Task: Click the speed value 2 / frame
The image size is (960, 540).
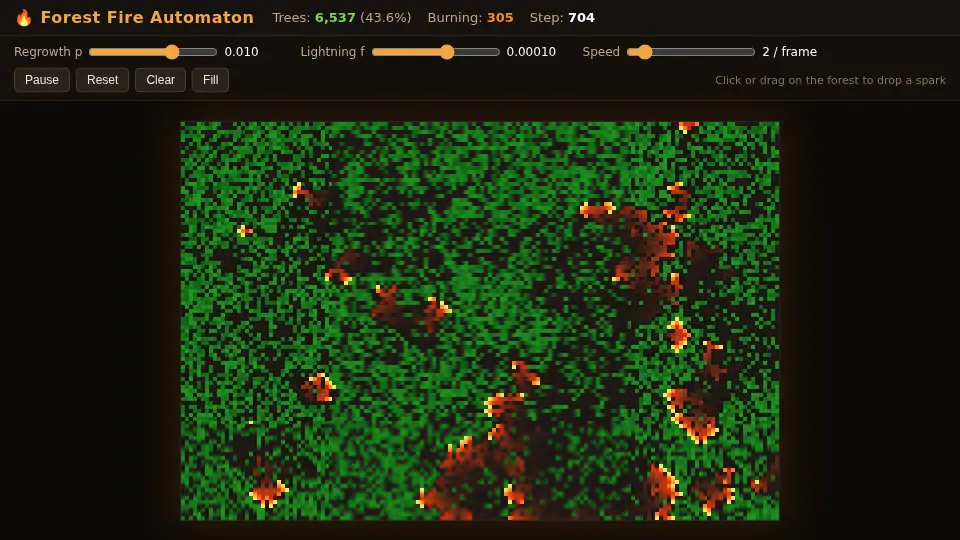Action: click(x=789, y=52)
